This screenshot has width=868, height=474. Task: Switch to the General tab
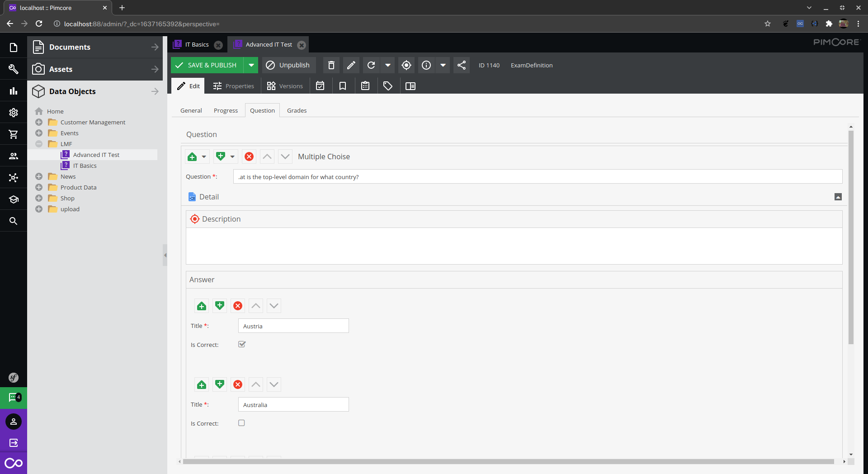(191, 110)
